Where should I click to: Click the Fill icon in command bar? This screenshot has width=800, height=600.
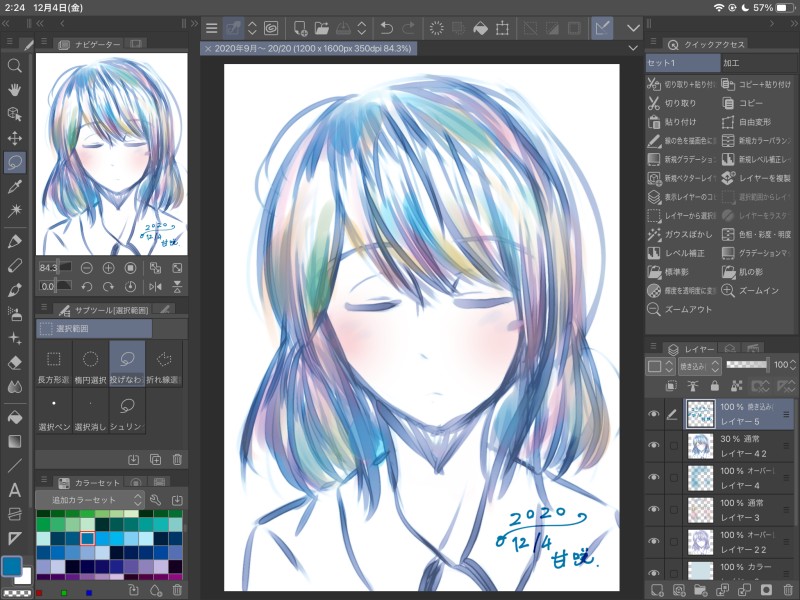click(x=481, y=28)
